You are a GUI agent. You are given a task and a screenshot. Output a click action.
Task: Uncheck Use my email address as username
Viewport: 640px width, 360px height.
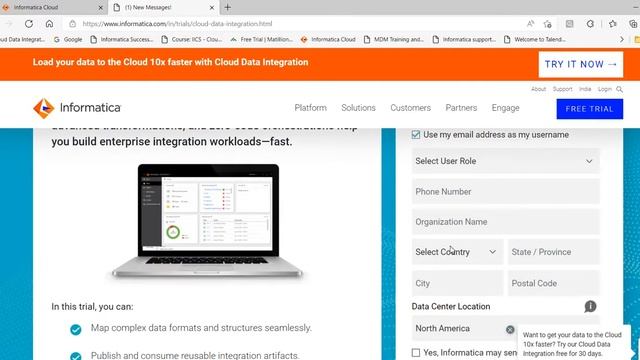(416, 135)
